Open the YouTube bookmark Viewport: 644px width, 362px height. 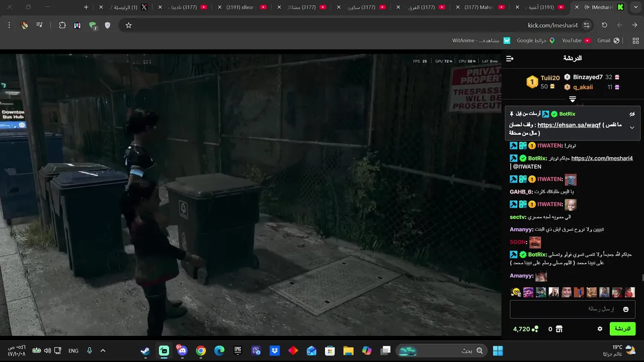[x=576, y=41]
